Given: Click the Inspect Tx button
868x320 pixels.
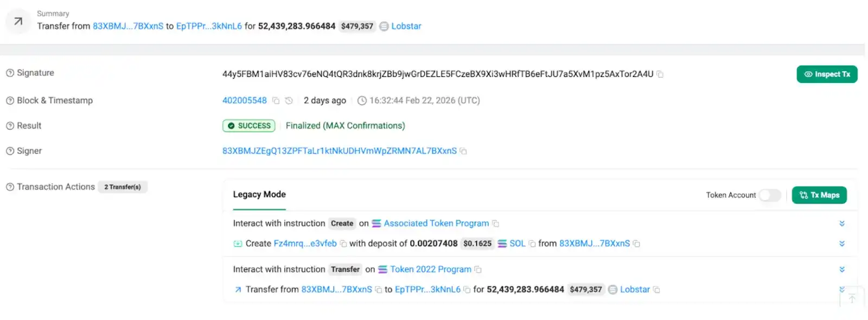Looking at the screenshot, I should click(x=827, y=74).
